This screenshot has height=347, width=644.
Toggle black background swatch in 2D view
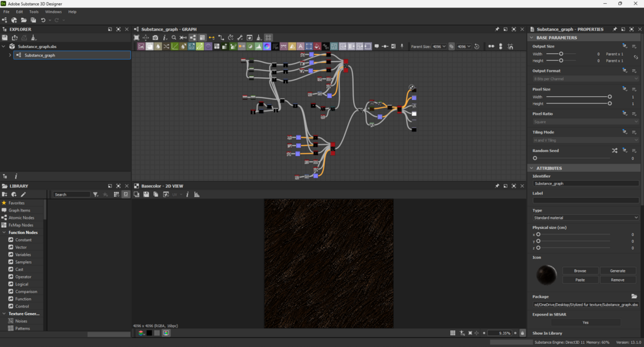pos(149,333)
